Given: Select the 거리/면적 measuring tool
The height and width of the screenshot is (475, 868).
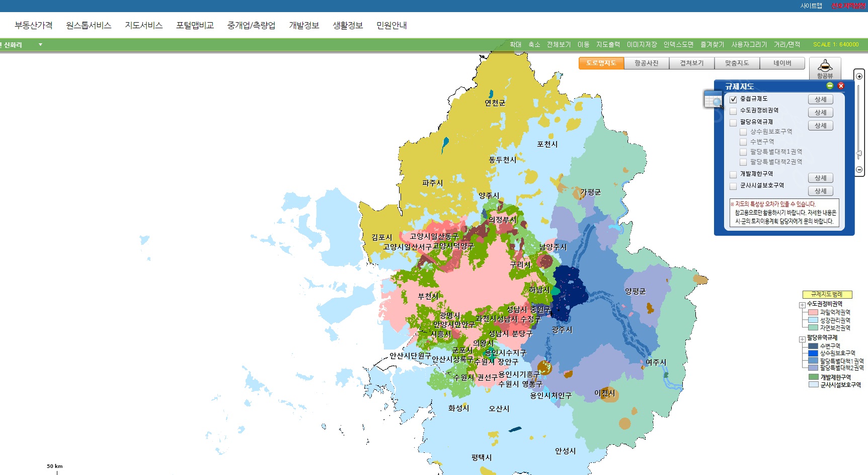Looking at the screenshot, I should (x=787, y=44).
